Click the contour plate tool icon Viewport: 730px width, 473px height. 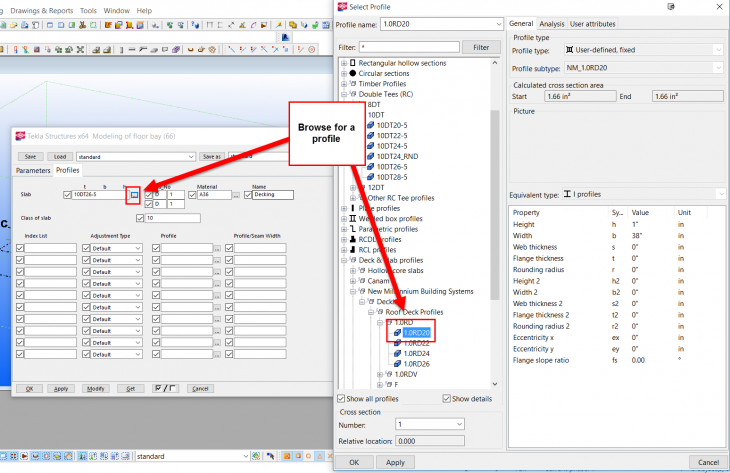[x=154, y=50]
